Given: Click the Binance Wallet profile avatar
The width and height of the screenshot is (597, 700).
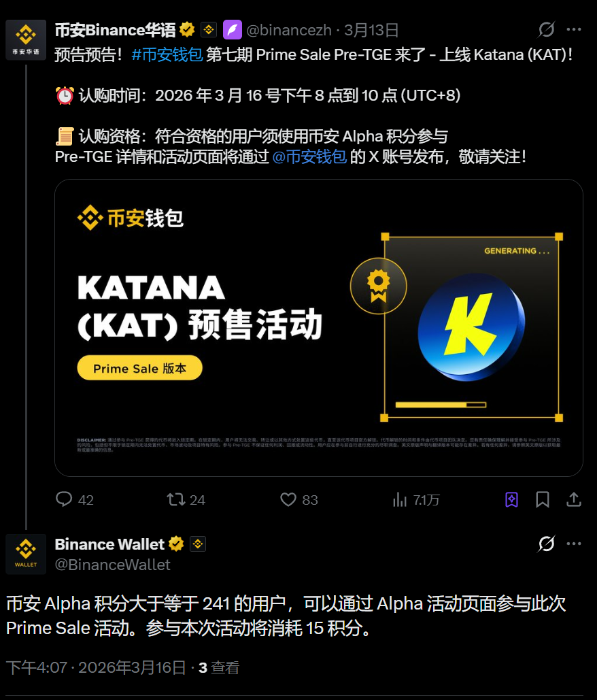Looking at the screenshot, I should point(26,554).
